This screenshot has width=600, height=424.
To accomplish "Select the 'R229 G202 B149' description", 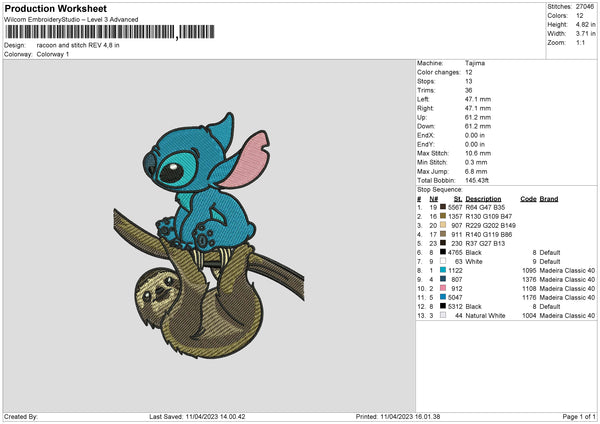I will 491,225.
